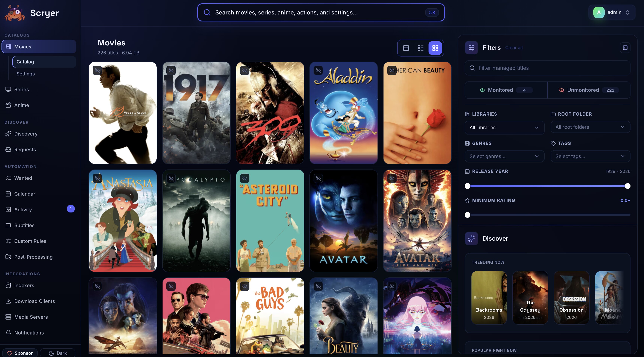Click the Post-Processing folder-gear icon
644x357 pixels.
(x=8, y=257)
